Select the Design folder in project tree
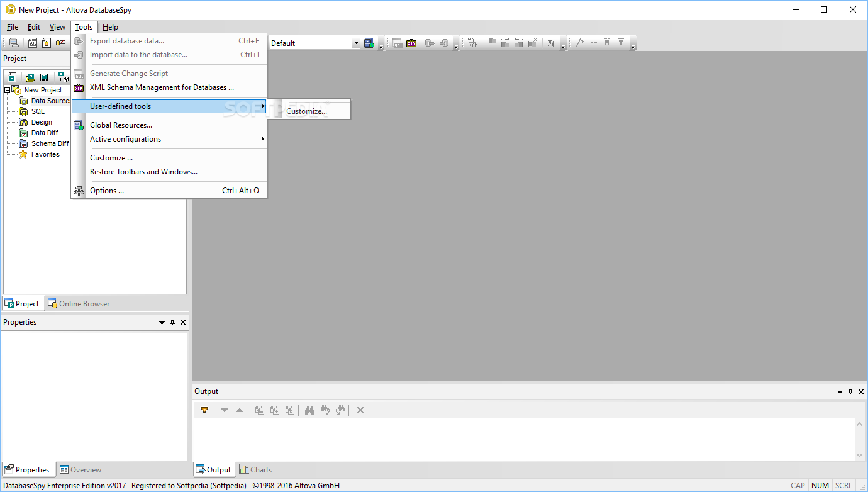 pyautogui.click(x=36, y=122)
